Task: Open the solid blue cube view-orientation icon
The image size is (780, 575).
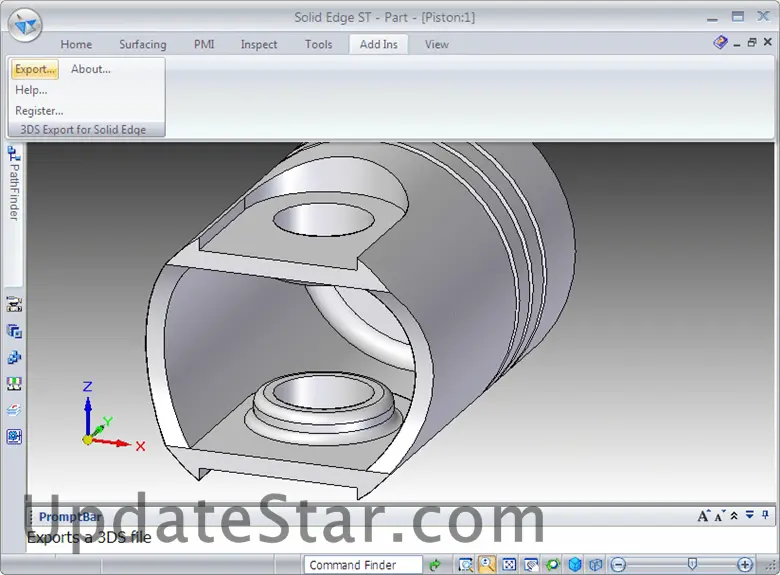Action: 575,565
